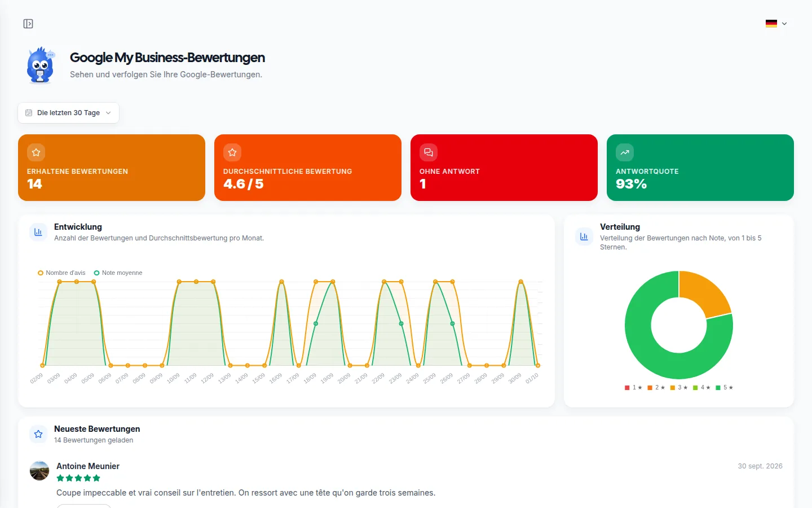This screenshot has height=508, width=812.
Task: Select green Note moyenne point at 18/09
Action: point(316,323)
